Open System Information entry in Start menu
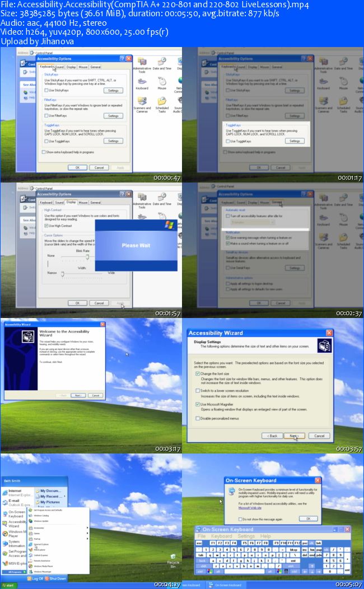This screenshot has height=589, width=364. click(15, 544)
